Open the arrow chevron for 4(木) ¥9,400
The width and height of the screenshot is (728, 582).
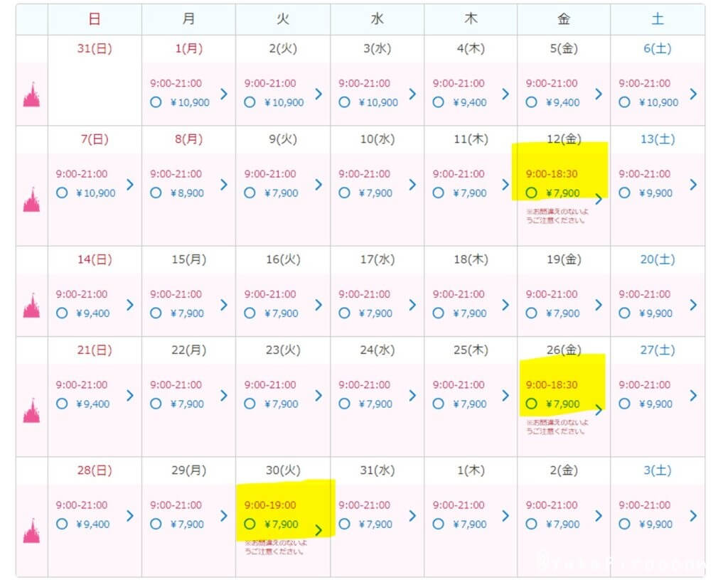tap(505, 94)
